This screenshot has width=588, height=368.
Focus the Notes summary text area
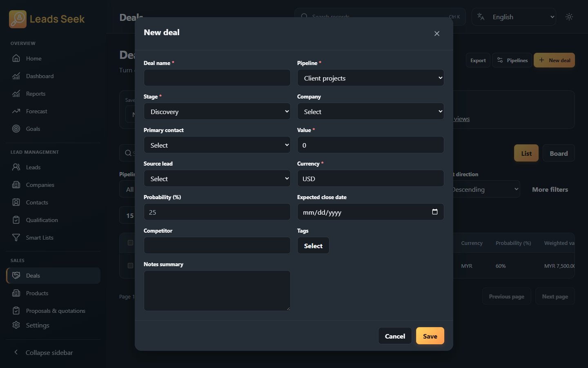(x=217, y=291)
